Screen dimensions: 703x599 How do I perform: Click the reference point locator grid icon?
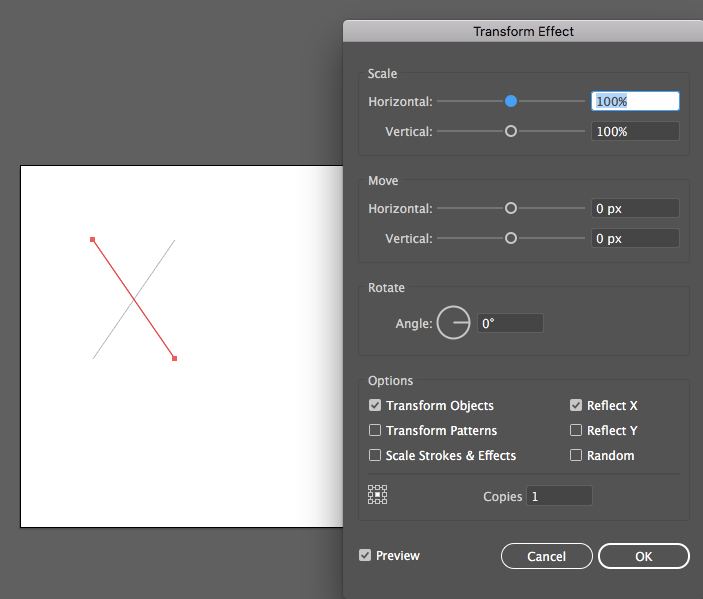(x=378, y=495)
